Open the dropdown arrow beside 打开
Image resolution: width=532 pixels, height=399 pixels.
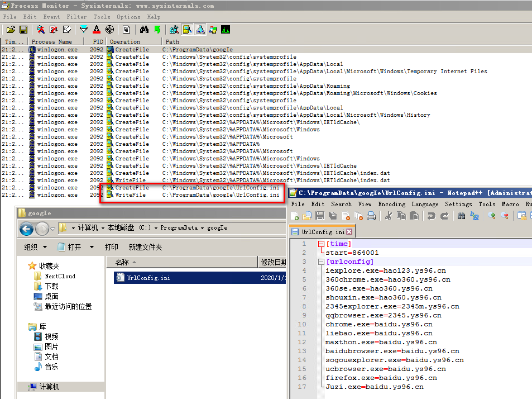coord(92,247)
